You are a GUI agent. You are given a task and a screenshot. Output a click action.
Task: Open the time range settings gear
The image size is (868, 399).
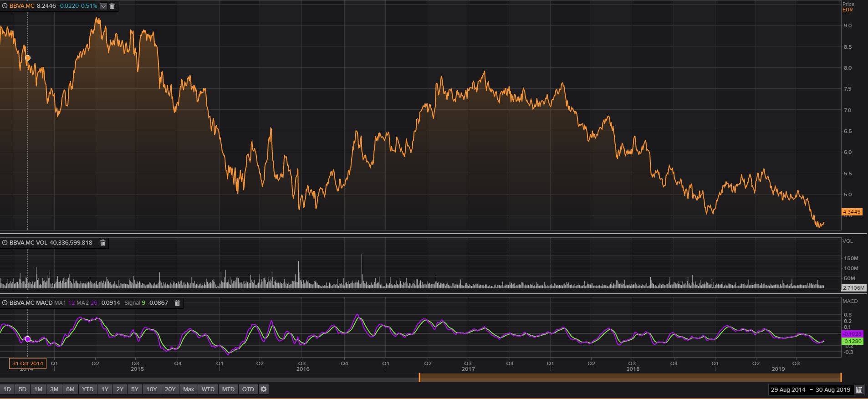point(264,389)
